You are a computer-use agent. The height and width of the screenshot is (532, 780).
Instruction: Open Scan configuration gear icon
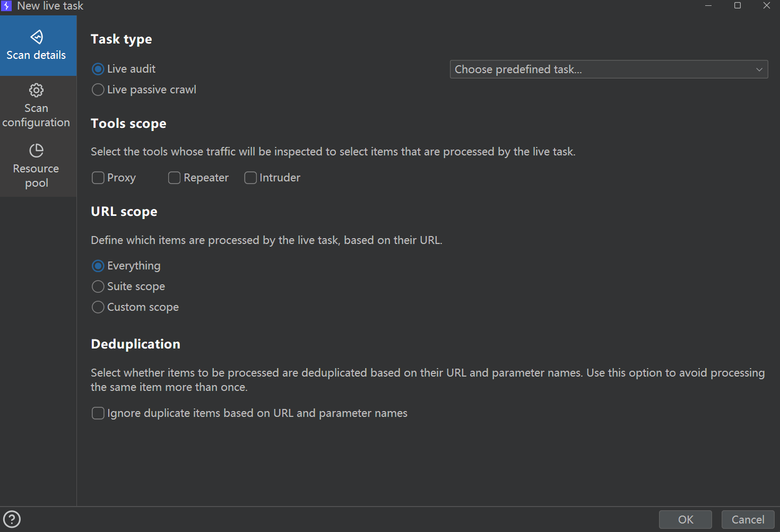tap(36, 90)
